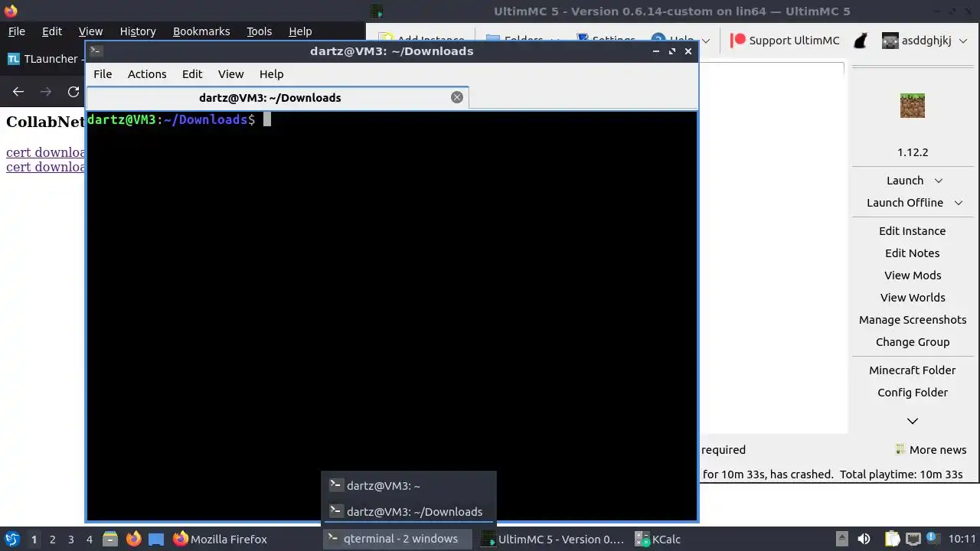Open Minecraft Folder in UltimMC
Screen dimensions: 980x551
[913, 370]
